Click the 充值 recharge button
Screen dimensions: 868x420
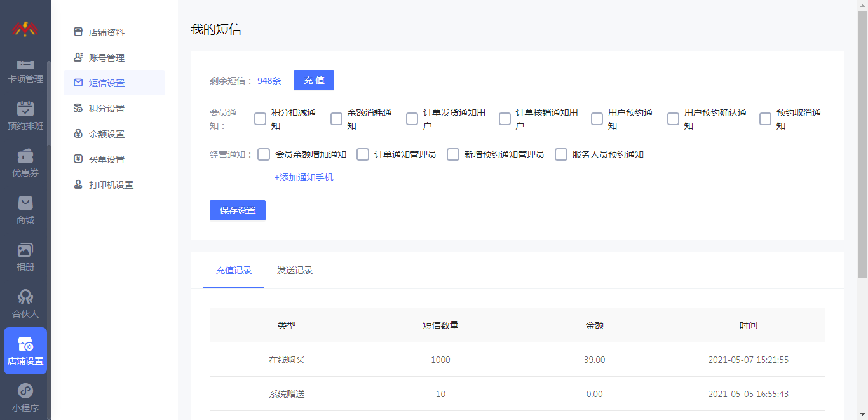pos(314,80)
